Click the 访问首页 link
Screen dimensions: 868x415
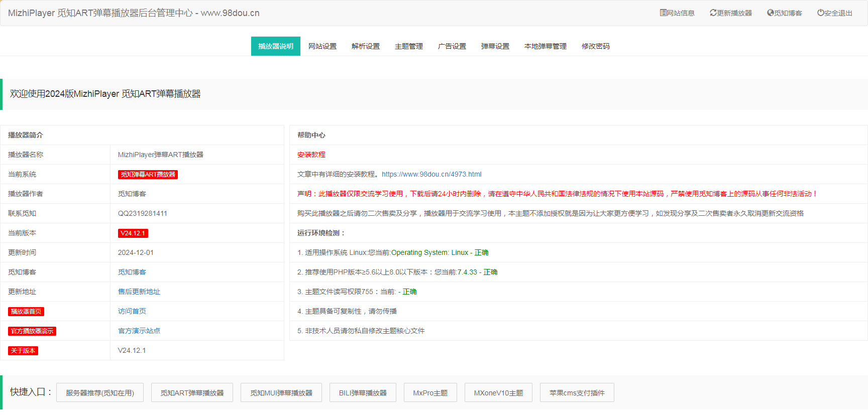(132, 311)
